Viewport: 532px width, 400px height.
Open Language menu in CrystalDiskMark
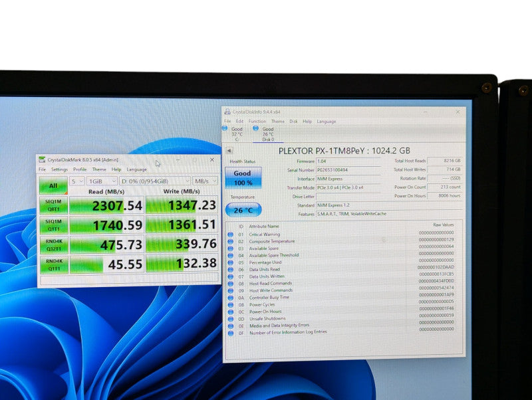click(x=137, y=169)
